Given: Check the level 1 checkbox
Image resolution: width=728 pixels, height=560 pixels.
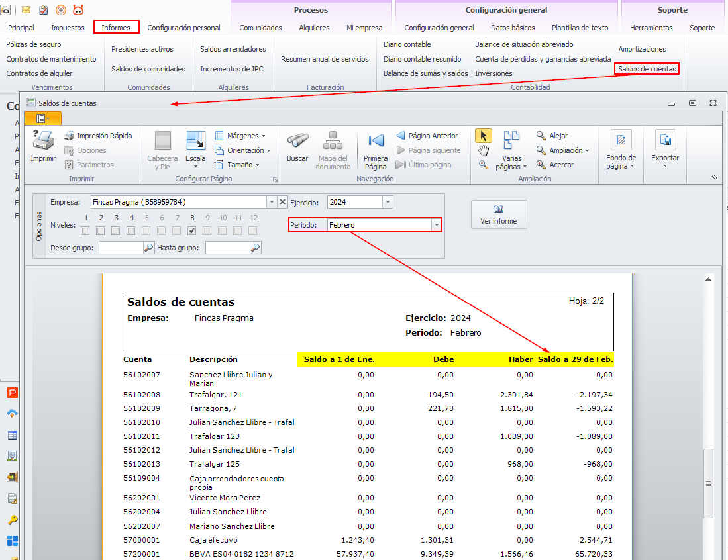Looking at the screenshot, I should 85,231.
